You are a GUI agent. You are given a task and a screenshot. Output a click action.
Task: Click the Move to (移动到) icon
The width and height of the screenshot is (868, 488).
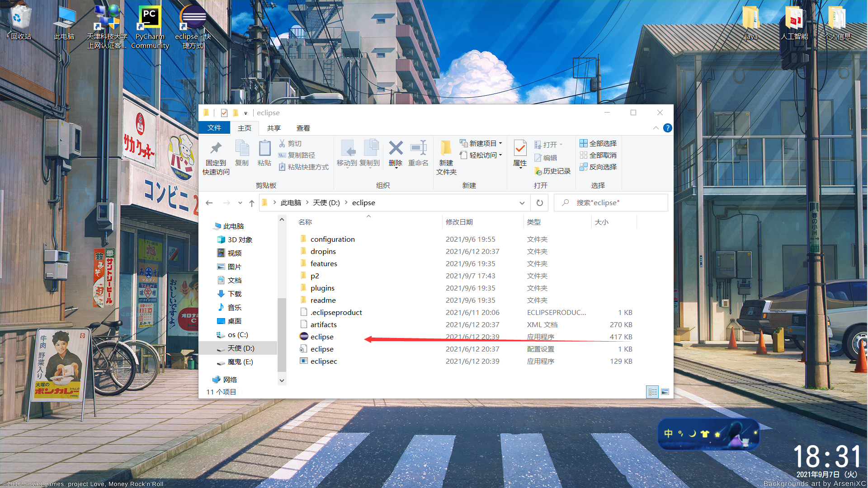(347, 148)
